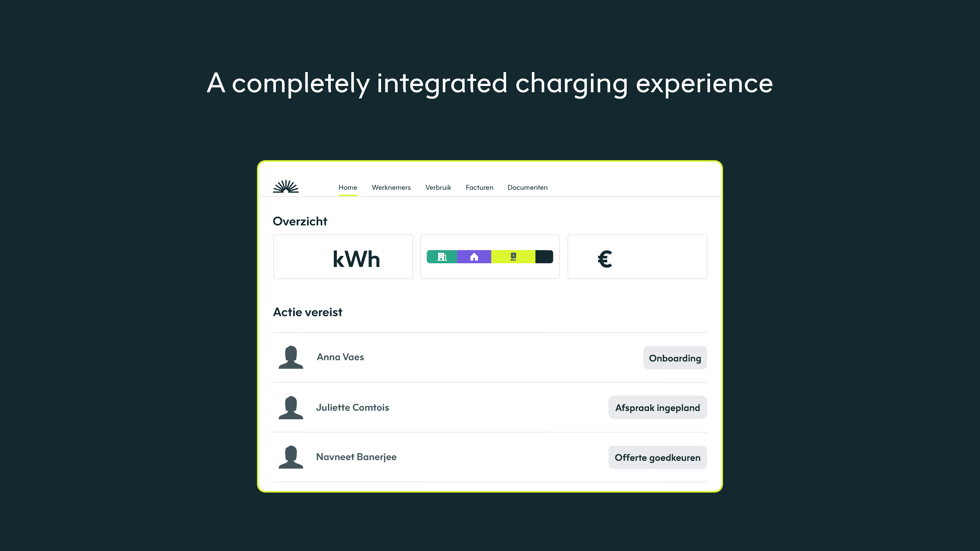The image size is (980, 551).
Task: Click the dark segment of usage bar
Action: tap(544, 257)
